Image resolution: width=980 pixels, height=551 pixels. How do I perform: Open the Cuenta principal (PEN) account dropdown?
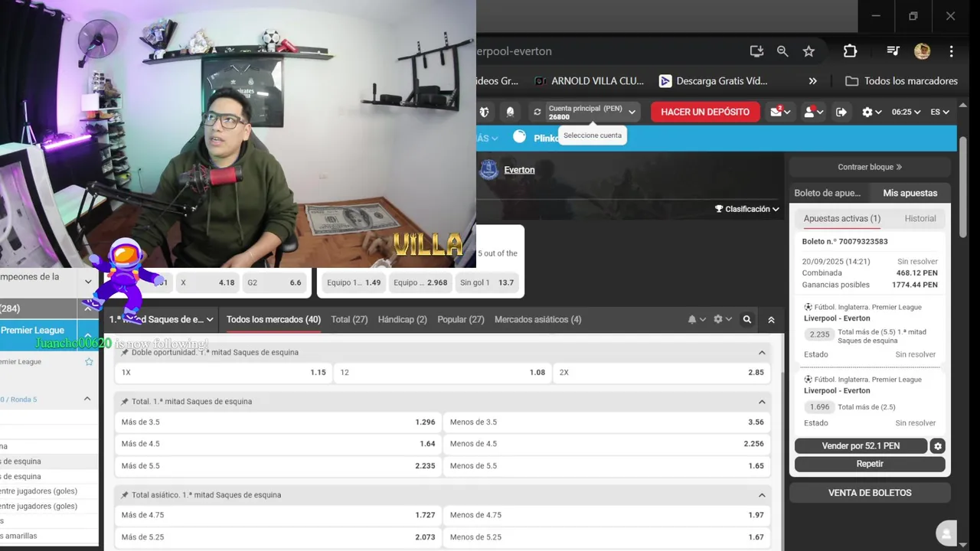click(592, 112)
